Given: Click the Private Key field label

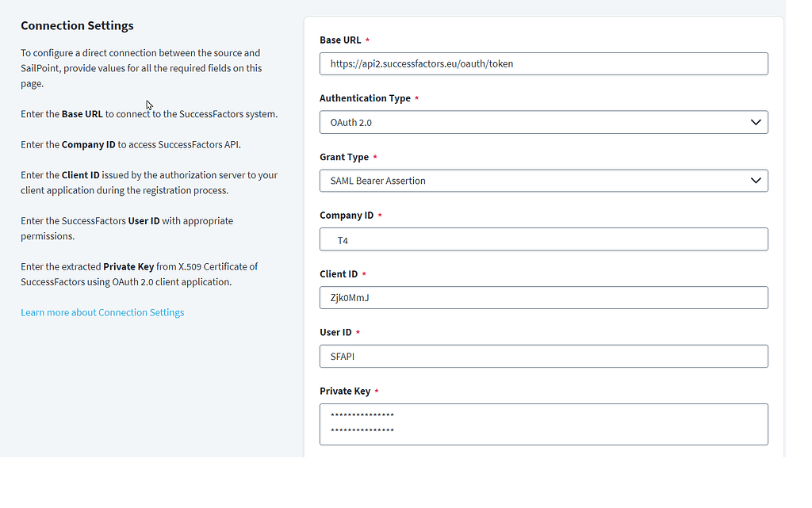Looking at the screenshot, I should (345, 392).
